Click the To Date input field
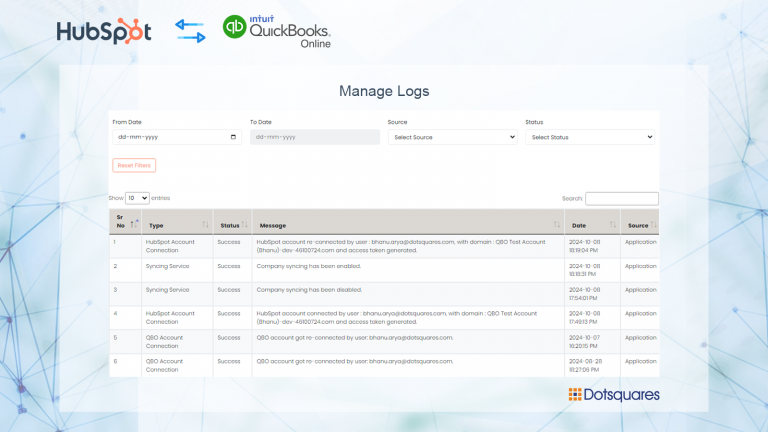Screen dimensions: 768x432 pos(315,137)
